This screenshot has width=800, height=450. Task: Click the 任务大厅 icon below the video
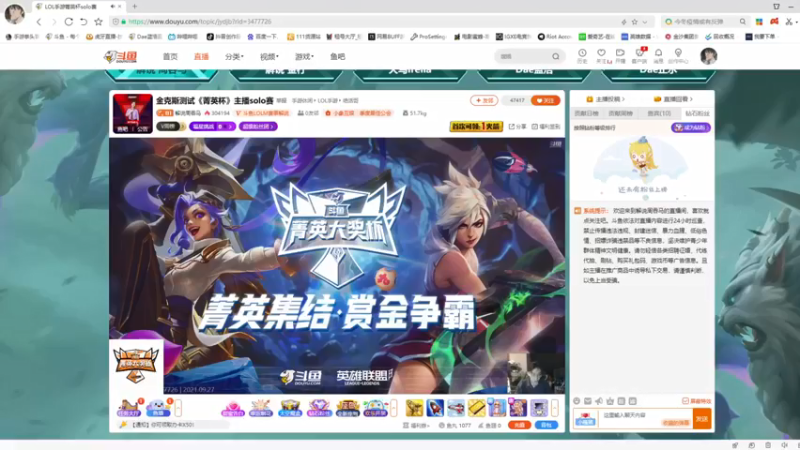129,408
